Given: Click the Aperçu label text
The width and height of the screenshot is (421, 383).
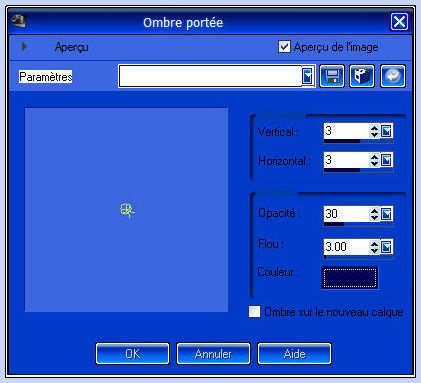Looking at the screenshot, I should 71,47.
